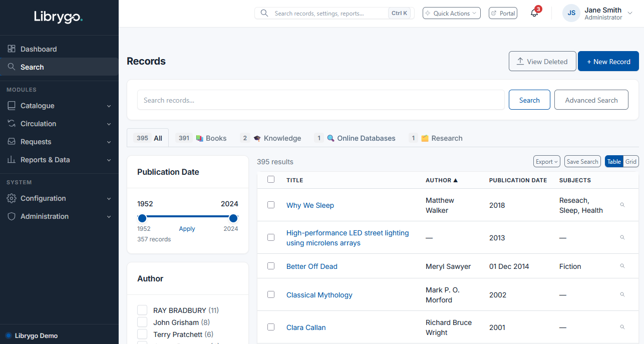
Task: Open the Why We Sleep record
Action: [x=310, y=205]
